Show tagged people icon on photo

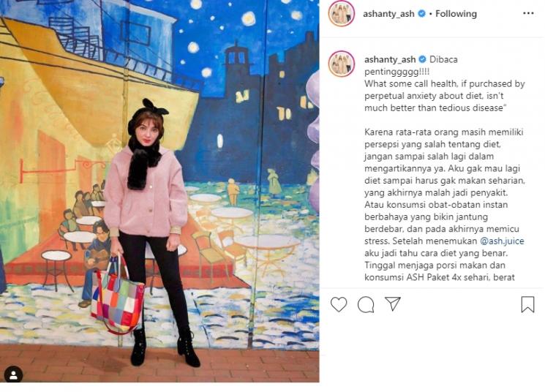coord(14,375)
